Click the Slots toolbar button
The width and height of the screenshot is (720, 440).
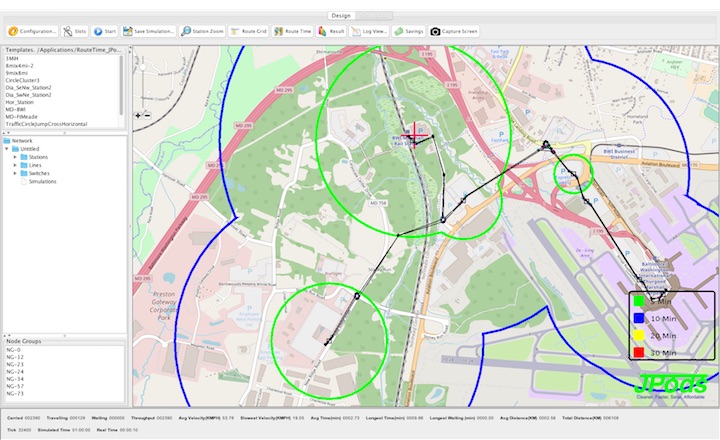(74, 31)
